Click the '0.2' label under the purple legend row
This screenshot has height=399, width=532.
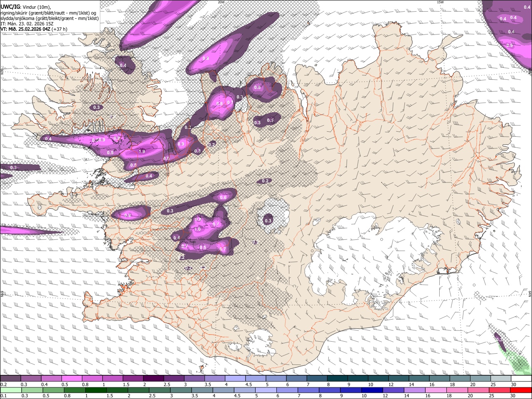tap(3, 384)
